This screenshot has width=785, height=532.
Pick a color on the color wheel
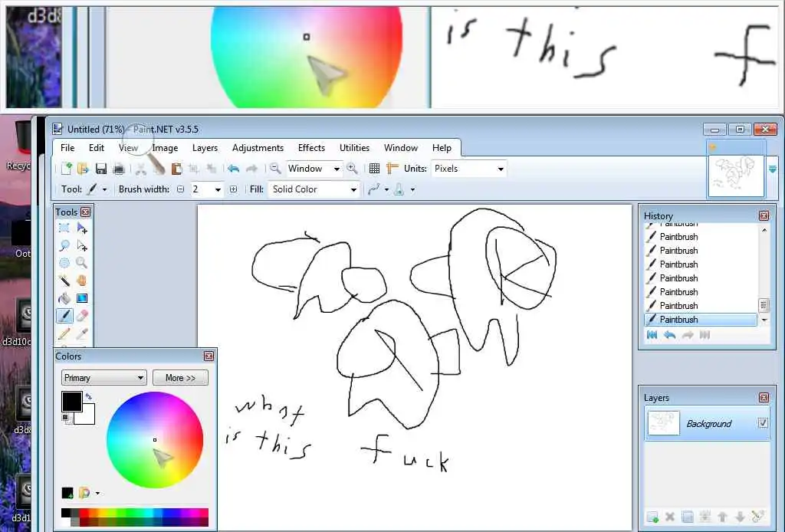(x=155, y=440)
